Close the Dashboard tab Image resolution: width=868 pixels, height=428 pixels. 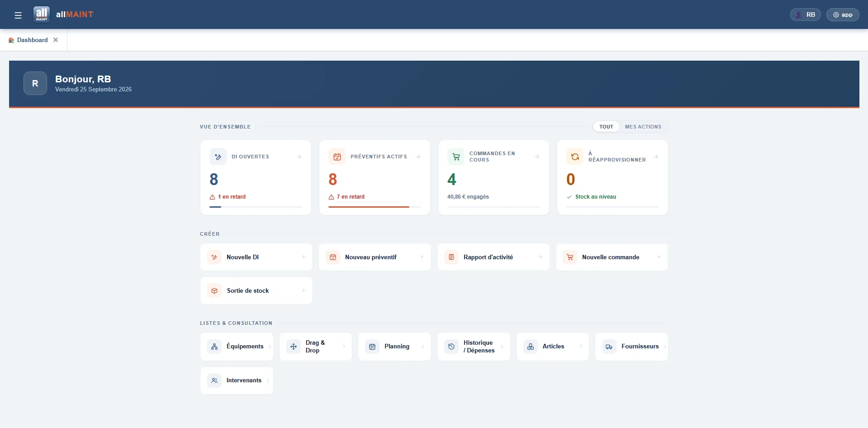(56, 40)
